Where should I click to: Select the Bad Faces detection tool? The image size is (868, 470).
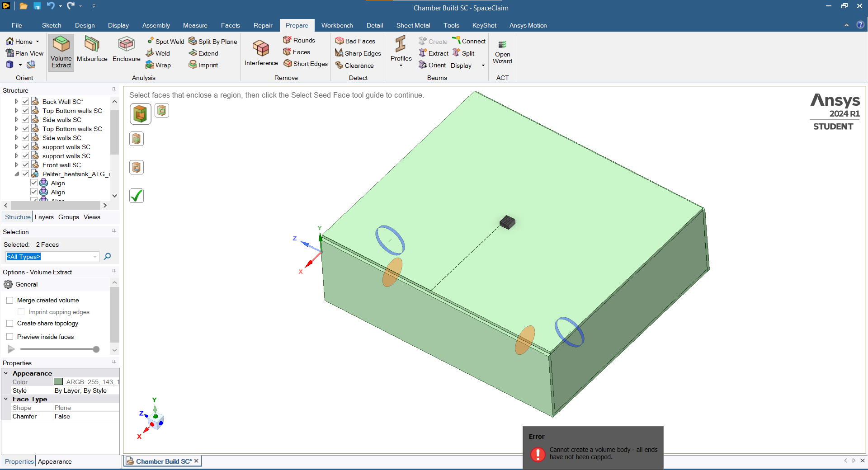[355, 41]
